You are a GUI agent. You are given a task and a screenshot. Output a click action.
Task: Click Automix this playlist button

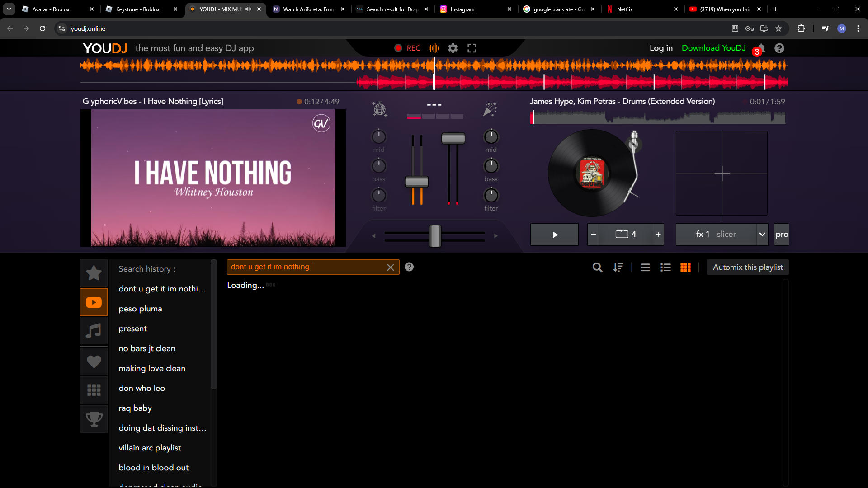coord(748,267)
